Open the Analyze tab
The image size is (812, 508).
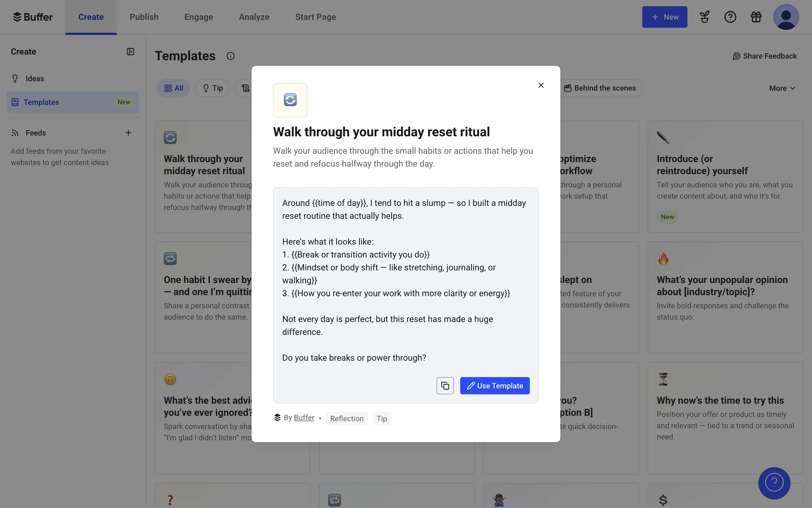[x=254, y=17]
